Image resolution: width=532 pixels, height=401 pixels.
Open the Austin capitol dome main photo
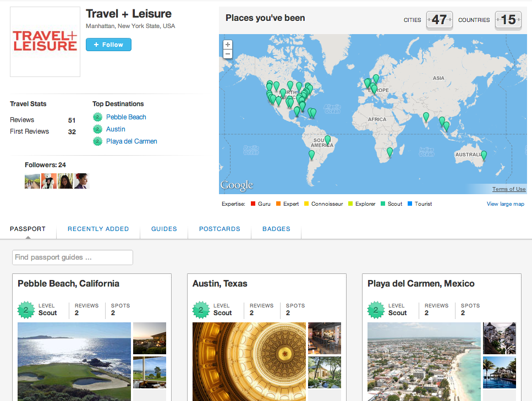[x=249, y=361]
